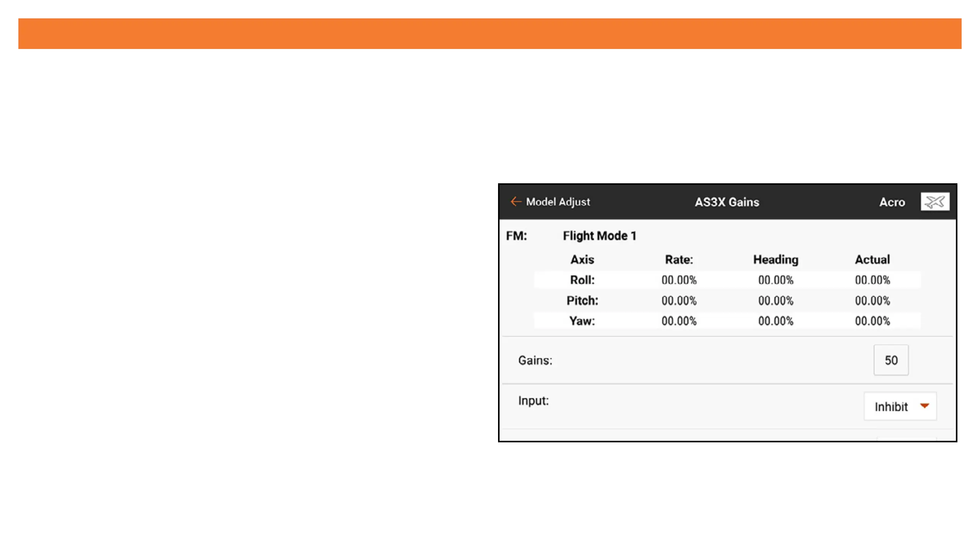The height and width of the screenshot is (551, 980).
Task: Click the Rate column header
Action: point(679,259)
